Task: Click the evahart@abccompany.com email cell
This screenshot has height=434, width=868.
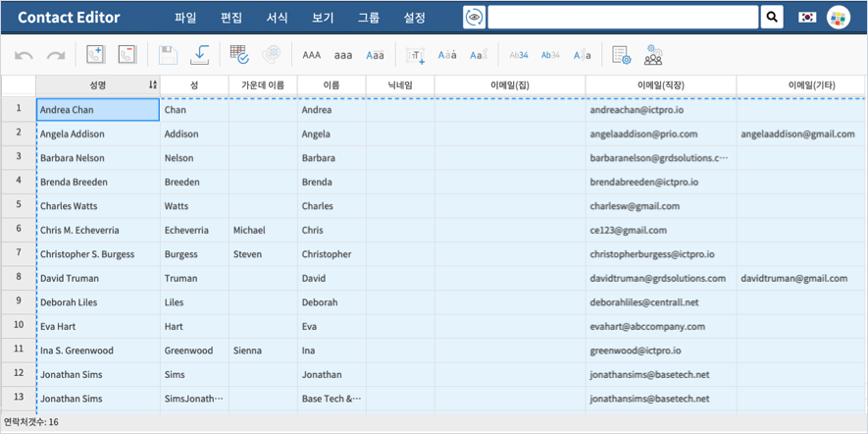Action: coord(661,326)
